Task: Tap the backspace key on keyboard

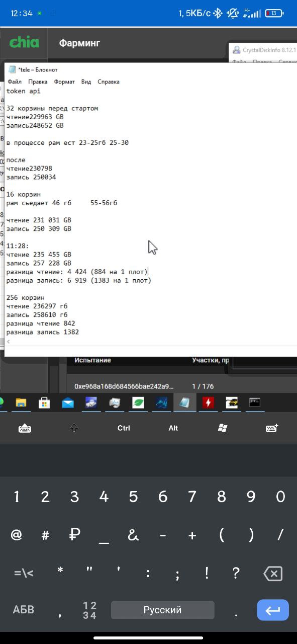Action: click(273, 574)
